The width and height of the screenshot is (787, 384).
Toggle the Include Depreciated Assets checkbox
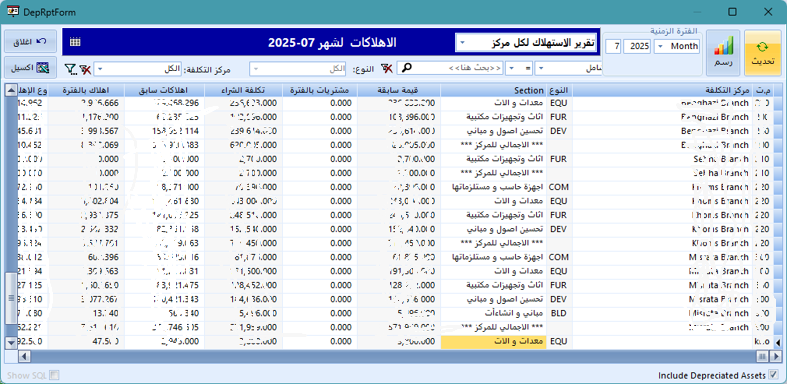773,375
